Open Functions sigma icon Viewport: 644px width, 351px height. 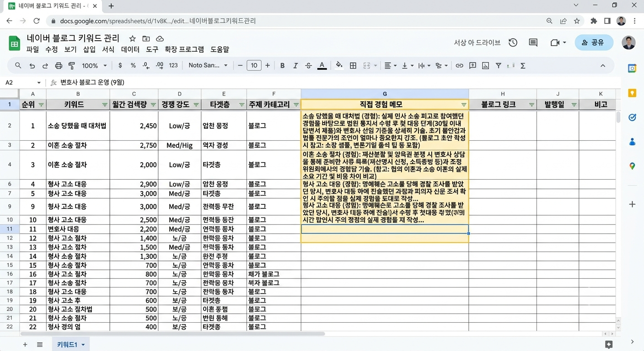pyautogui.click(x=523, y=66)
